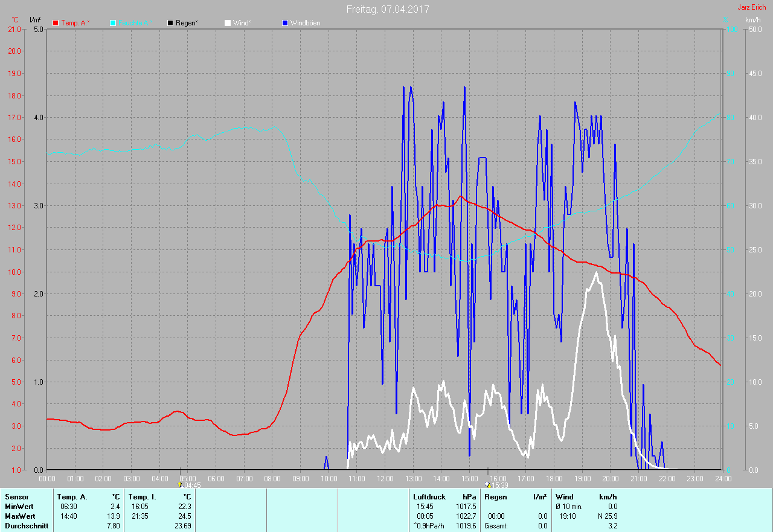Image resolution: width=773 pixels, height=532 pixels.
Task: Click the sunrise marker icon at 04:45
Action: click(x=180, y=484)
